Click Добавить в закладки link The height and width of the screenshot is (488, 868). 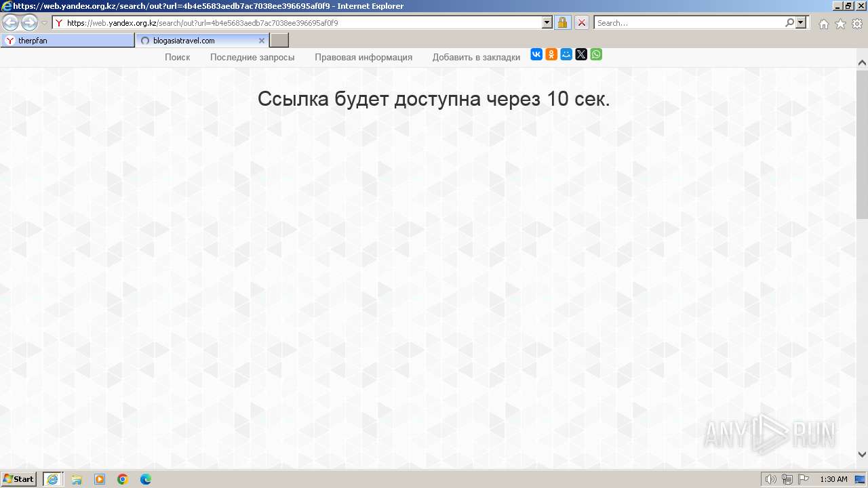pyautogui.click(x=477, y=57)
